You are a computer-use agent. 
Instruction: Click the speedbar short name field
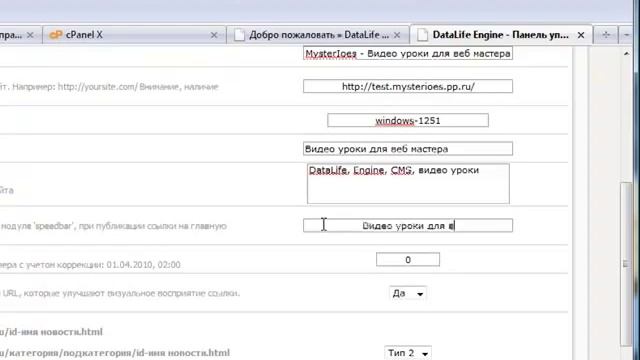pos(408,225)
